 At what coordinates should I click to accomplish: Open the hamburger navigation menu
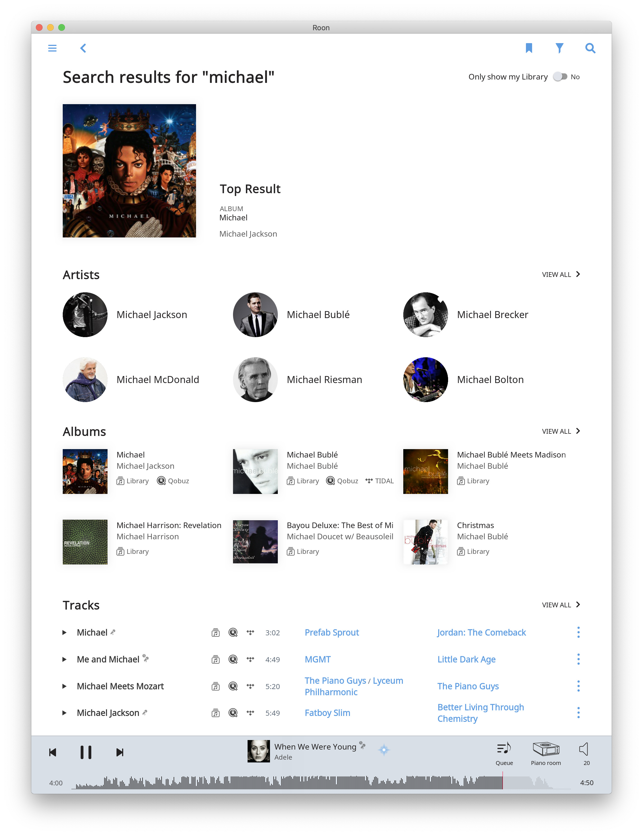(x=52, y=48)
